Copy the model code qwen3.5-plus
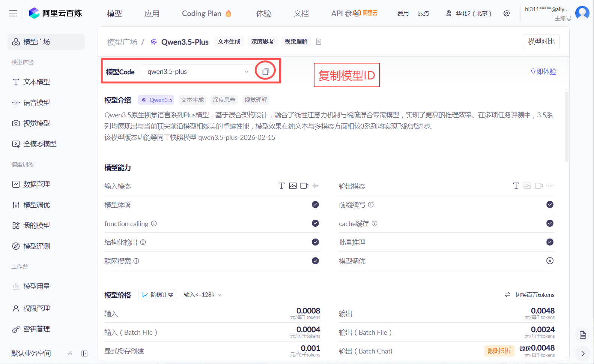Image resolution: width=594 pixels, height=364 pixels. point(265,72)
